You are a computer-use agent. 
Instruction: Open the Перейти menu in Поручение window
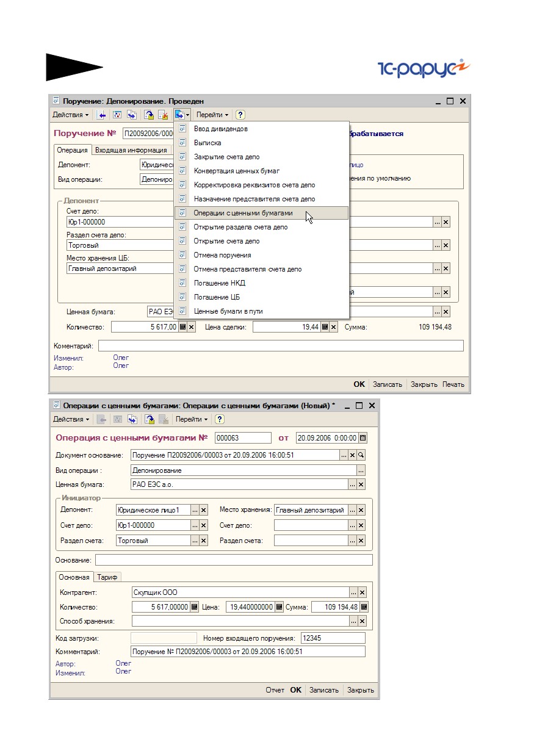(212, 115)
